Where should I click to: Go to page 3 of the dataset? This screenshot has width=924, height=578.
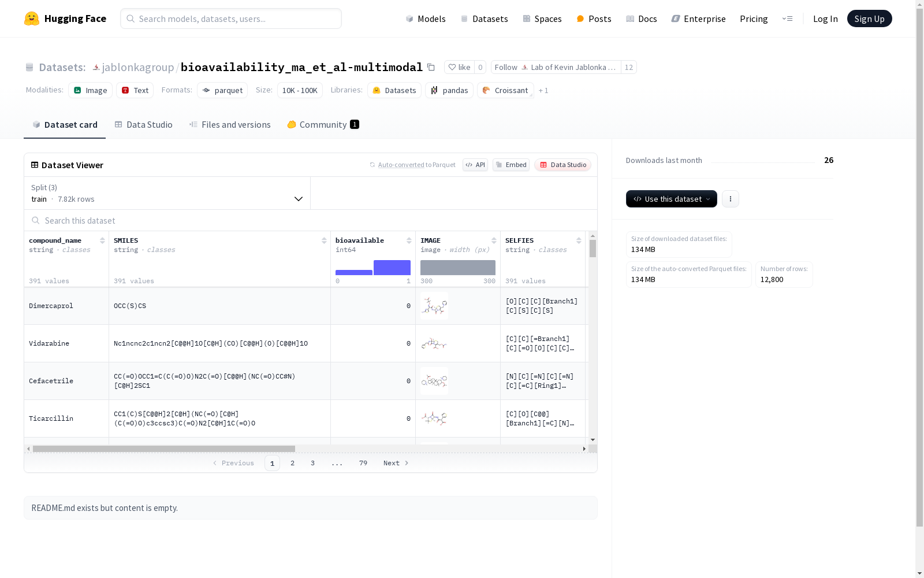pyautogui.click(x=313, y=463)
